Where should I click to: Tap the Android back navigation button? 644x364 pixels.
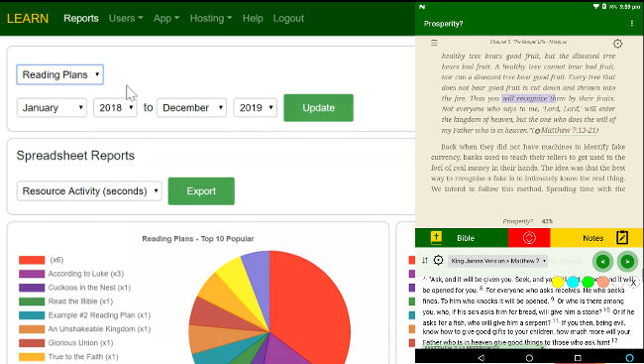click(x=481, y=358)
